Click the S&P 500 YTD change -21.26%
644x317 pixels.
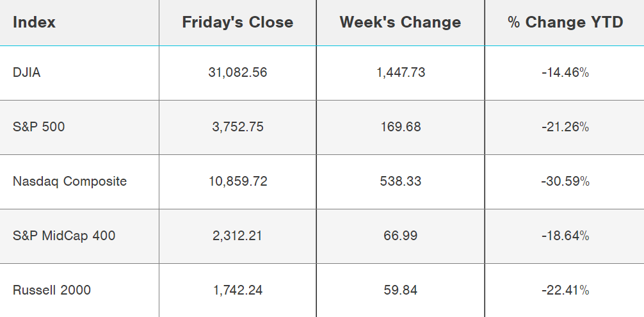[x=565, y=127]
